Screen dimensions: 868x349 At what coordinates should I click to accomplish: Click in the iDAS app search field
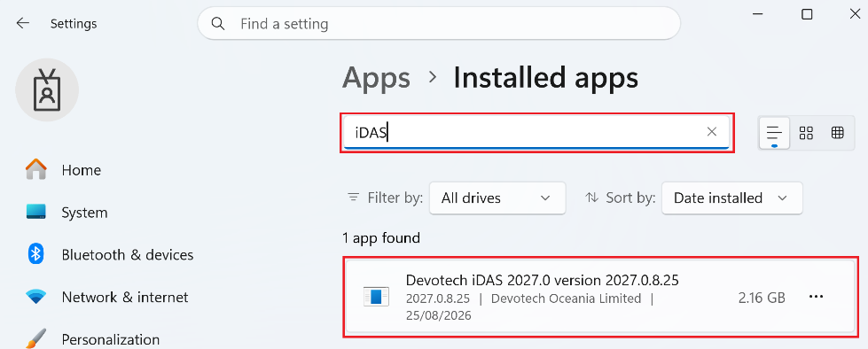[x=536, y=132]
